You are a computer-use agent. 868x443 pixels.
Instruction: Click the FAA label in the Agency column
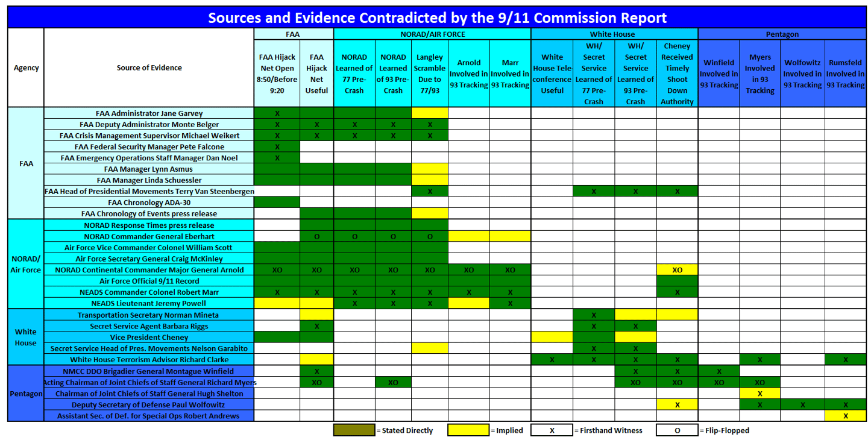[x=26, y=163]
